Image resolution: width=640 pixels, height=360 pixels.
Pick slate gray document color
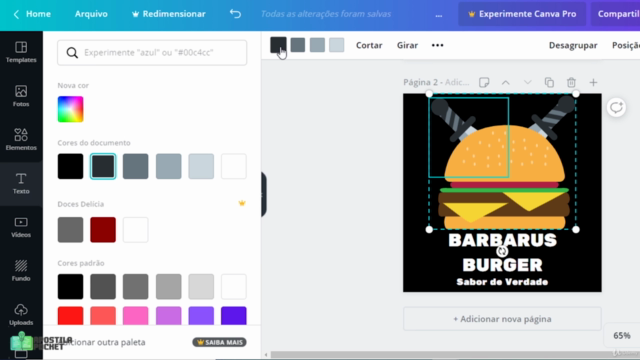pyautogui.click(x=136, y=166)
